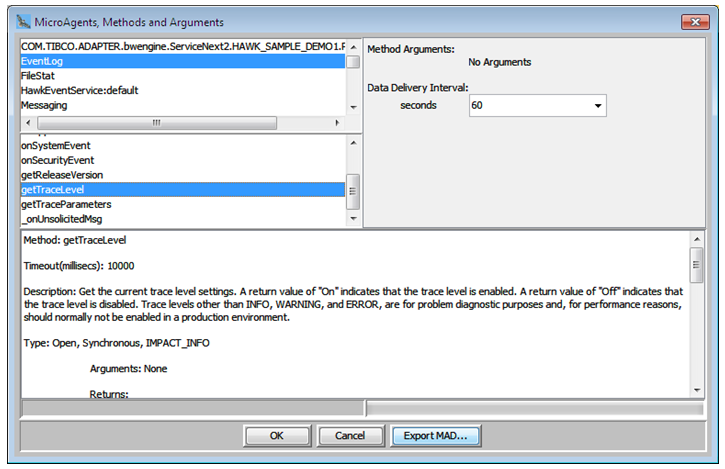Select the getTraceLevel method

pyautogui.click(x=183, y=190)
